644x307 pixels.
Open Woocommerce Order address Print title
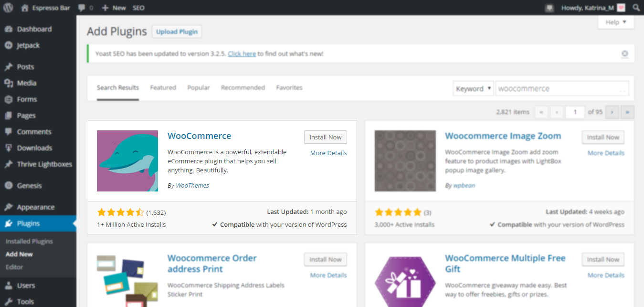click(x=212, y=264)
